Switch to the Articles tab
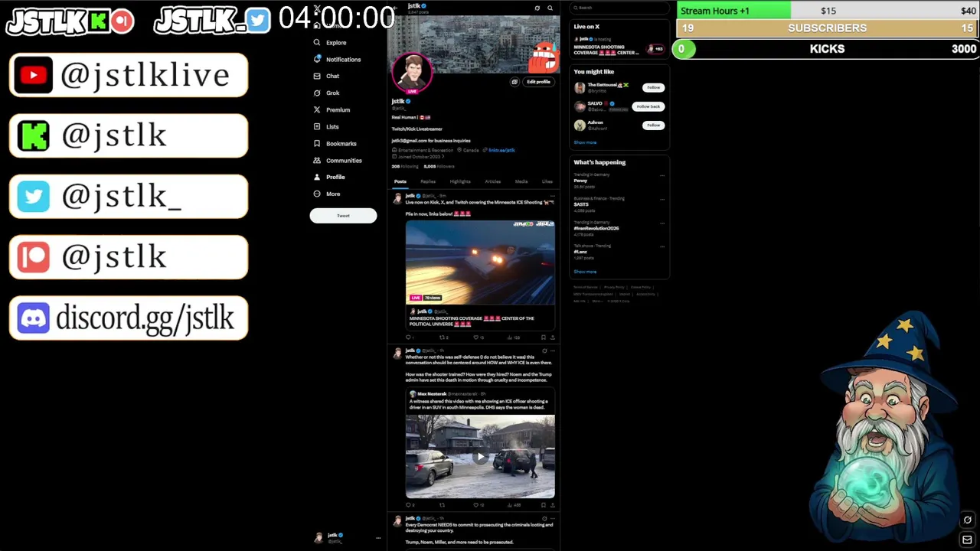 [492, 182]
